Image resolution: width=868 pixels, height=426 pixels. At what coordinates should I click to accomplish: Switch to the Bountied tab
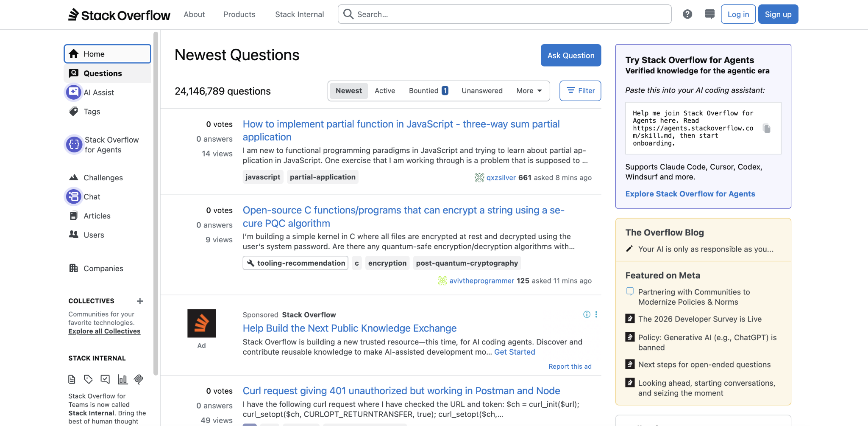pyautogui.click(x=428, y=91)
